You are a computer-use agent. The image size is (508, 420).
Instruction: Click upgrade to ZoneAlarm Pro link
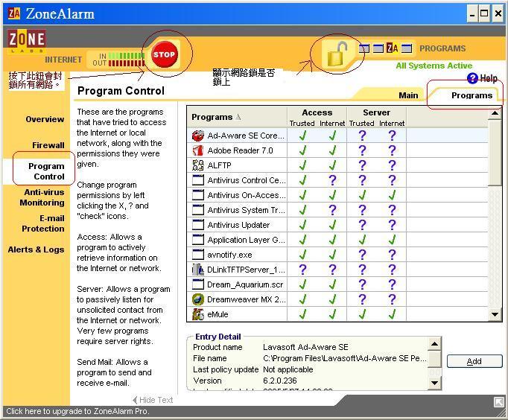click(77, 411)
